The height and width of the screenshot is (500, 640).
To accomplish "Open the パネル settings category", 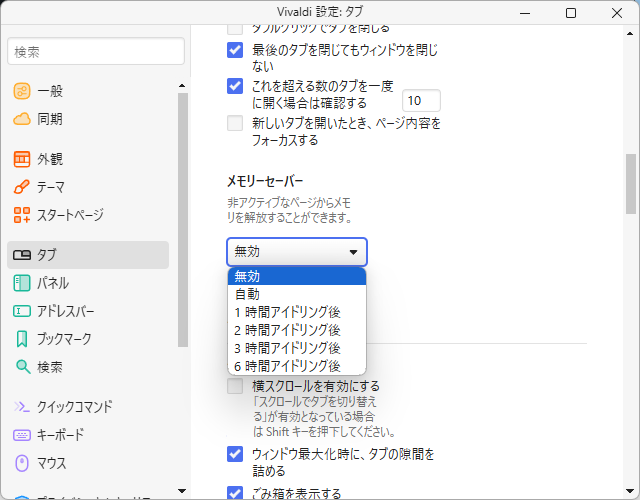I will click(88, 283).
